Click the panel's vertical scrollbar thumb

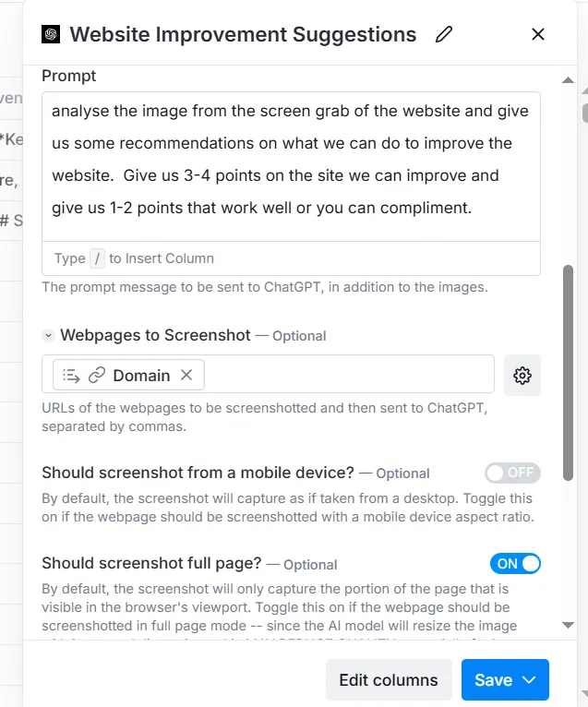[x=569, y=373]
